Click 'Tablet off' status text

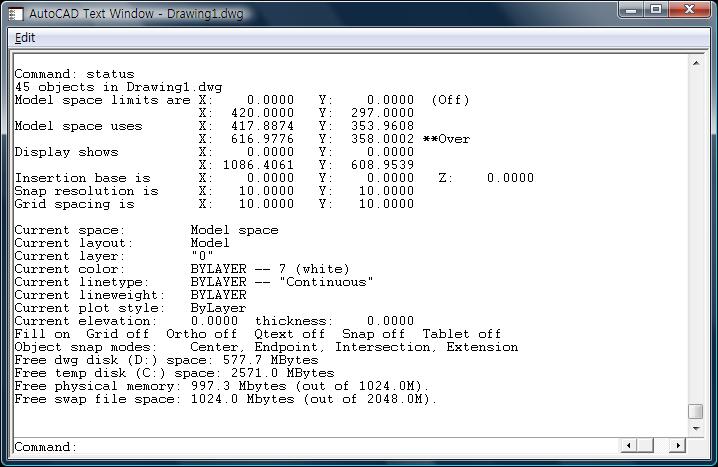coord(462,334)
